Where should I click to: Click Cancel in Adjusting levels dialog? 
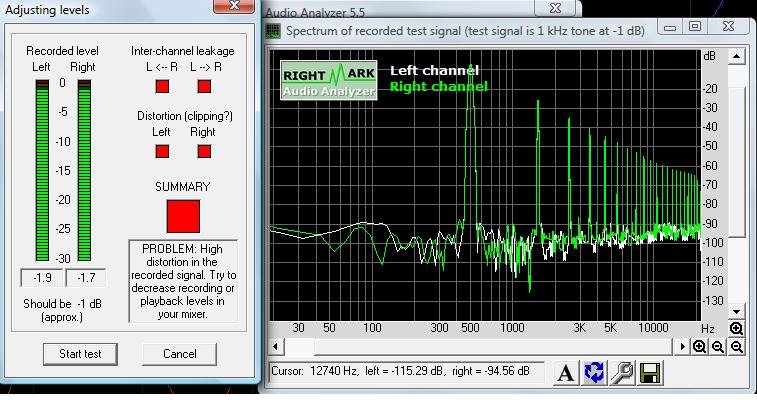click(179, 354)
